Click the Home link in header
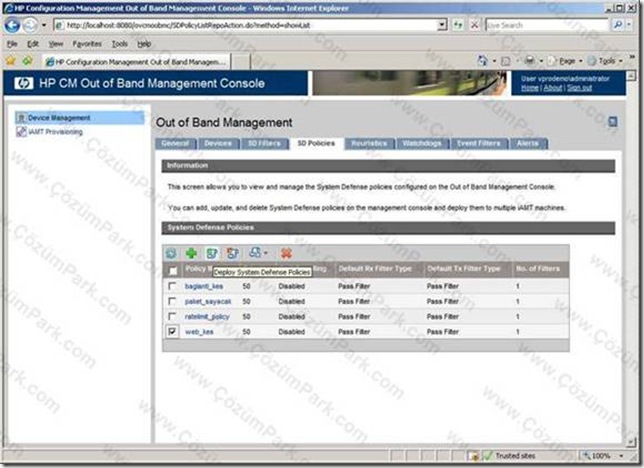The height and width of the screenshot is (468, 644). click(530, 88)
